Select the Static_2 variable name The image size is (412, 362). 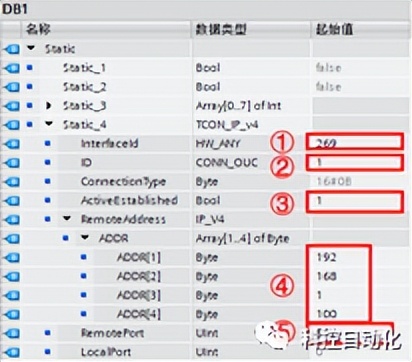85,87
